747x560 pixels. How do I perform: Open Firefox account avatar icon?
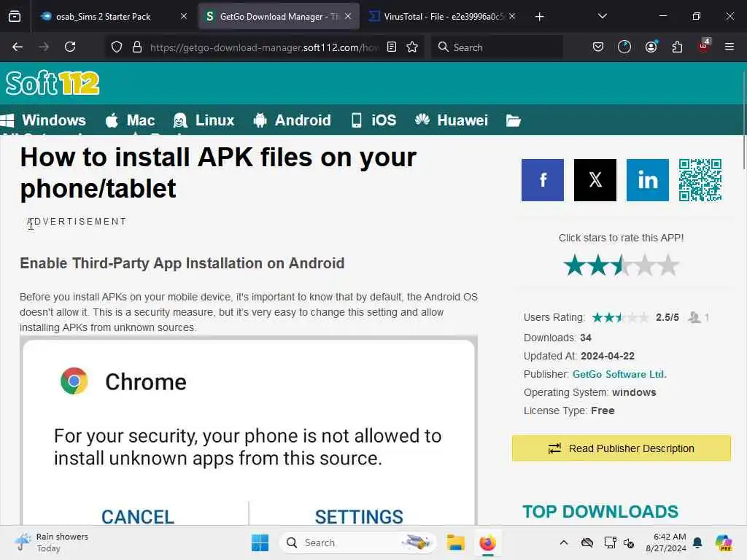tap(651, 47)
